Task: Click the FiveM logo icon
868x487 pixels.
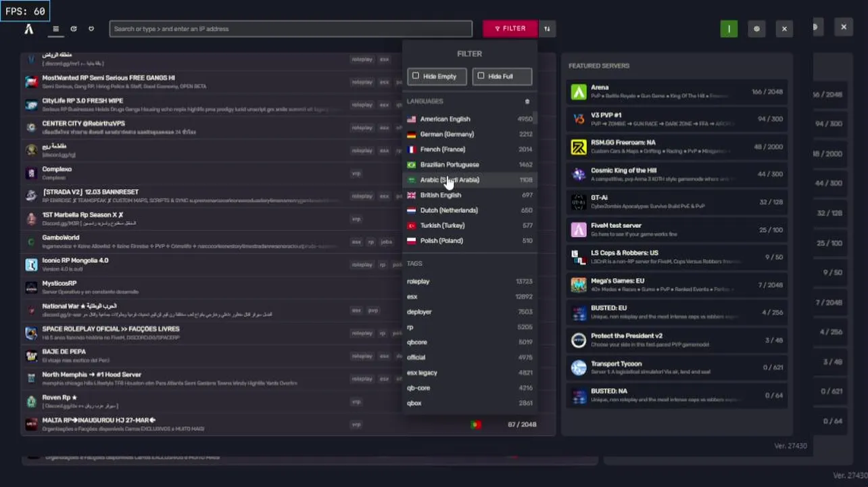Action: point(28,29)
